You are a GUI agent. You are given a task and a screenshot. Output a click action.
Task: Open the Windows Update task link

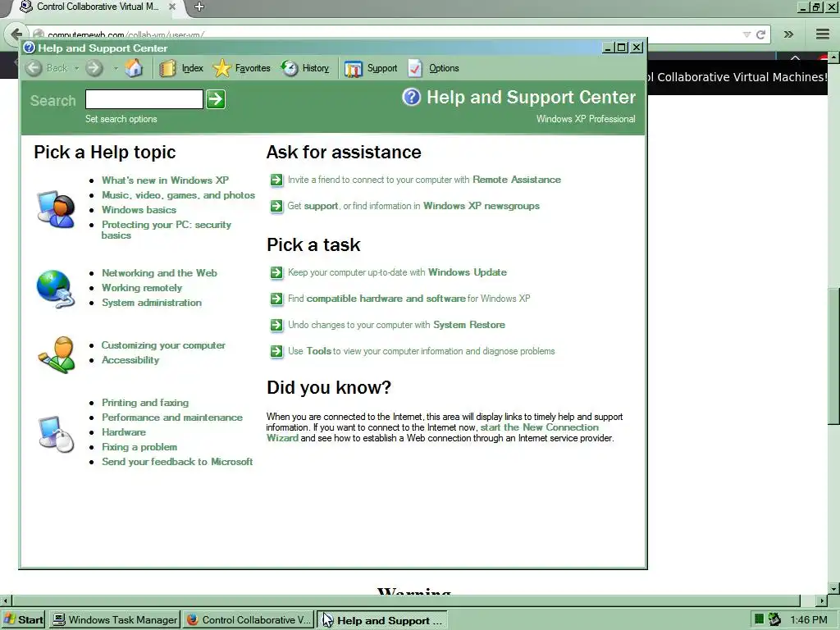(467, 272)
